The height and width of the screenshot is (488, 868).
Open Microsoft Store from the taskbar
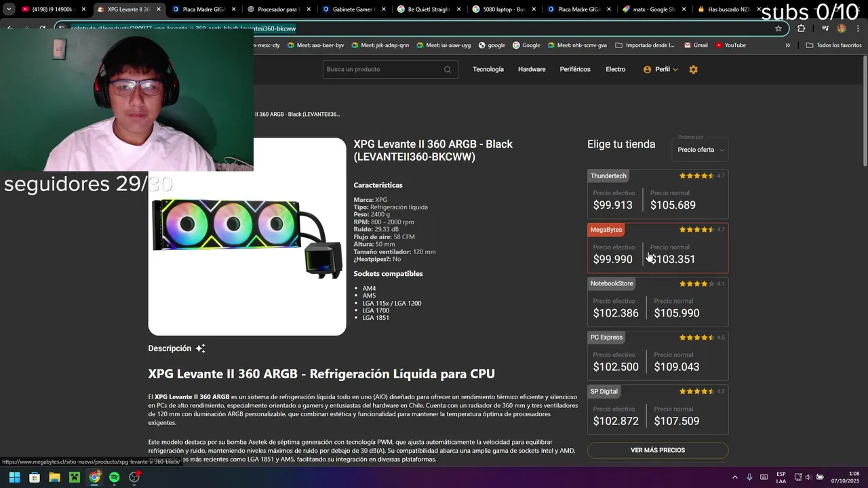pyautogui.click(x=35, y=477)
